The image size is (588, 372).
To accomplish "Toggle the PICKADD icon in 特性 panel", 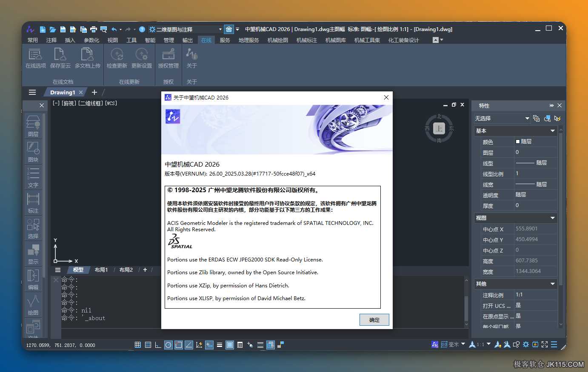I will (536, 118).
